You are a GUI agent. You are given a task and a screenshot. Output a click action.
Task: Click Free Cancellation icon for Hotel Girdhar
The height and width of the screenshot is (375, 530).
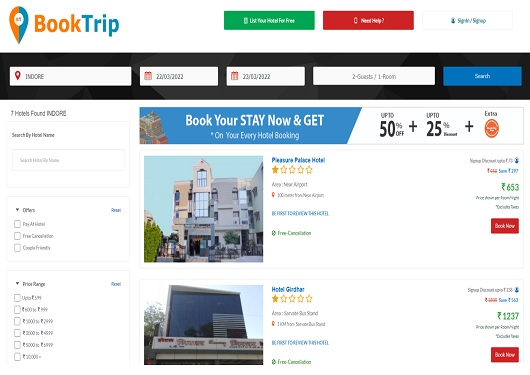pyautogui.click(x=274, y=362)
